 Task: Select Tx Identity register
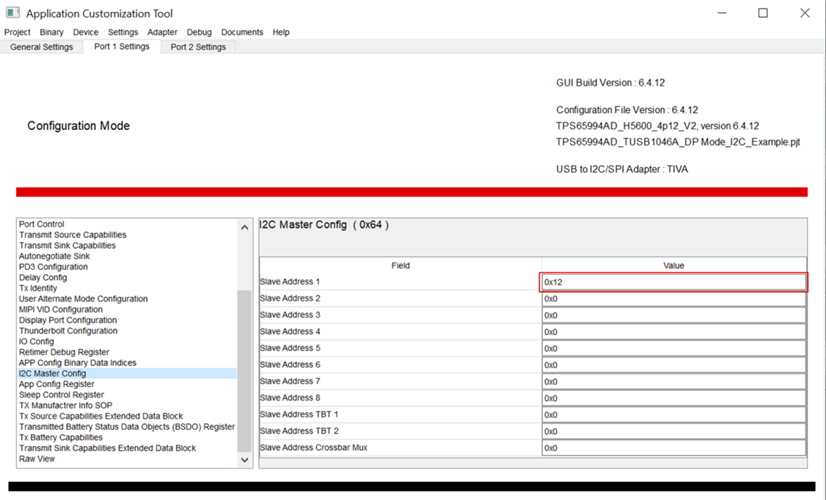[38, 288]
